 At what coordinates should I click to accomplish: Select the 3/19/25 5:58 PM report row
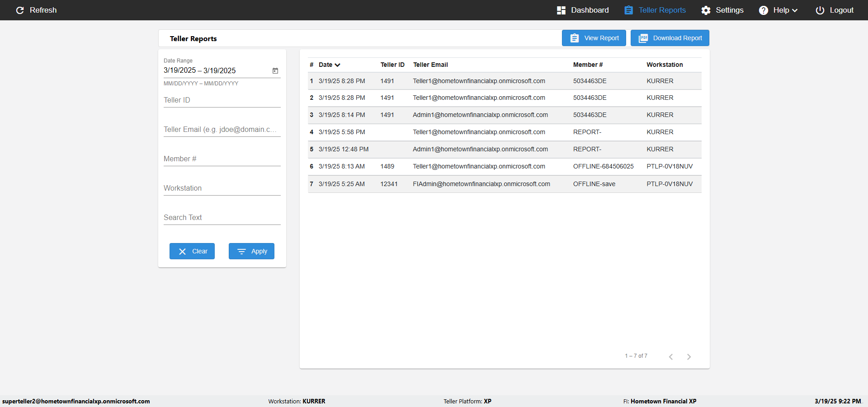(505, 132)
